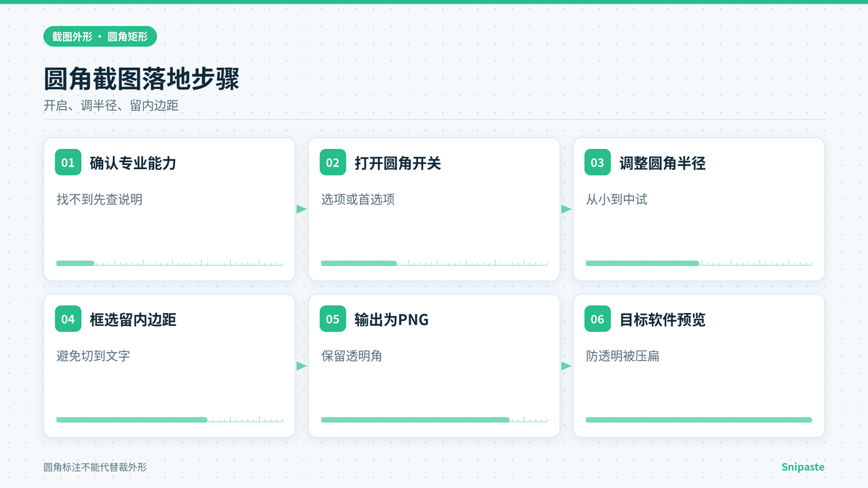868x488 pixels.
Task: Click the text 从小到中试
Action: click(616, 200)
